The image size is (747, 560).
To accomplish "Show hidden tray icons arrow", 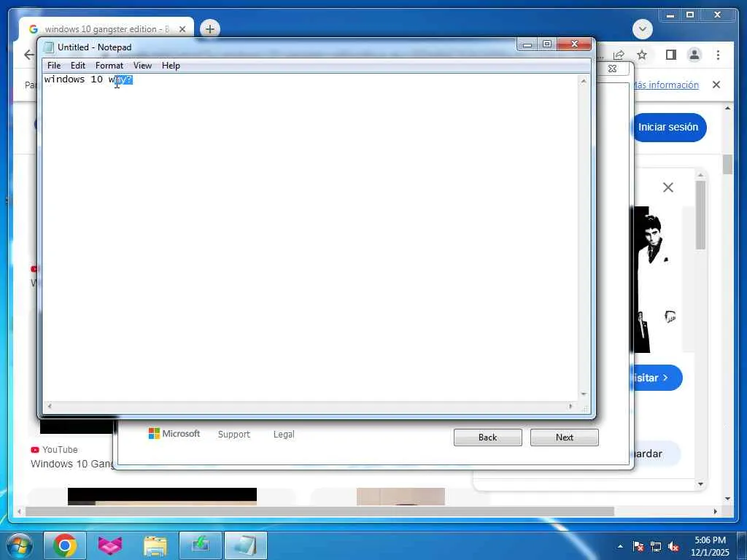I will pyautogui.click(x=620, y=546).
